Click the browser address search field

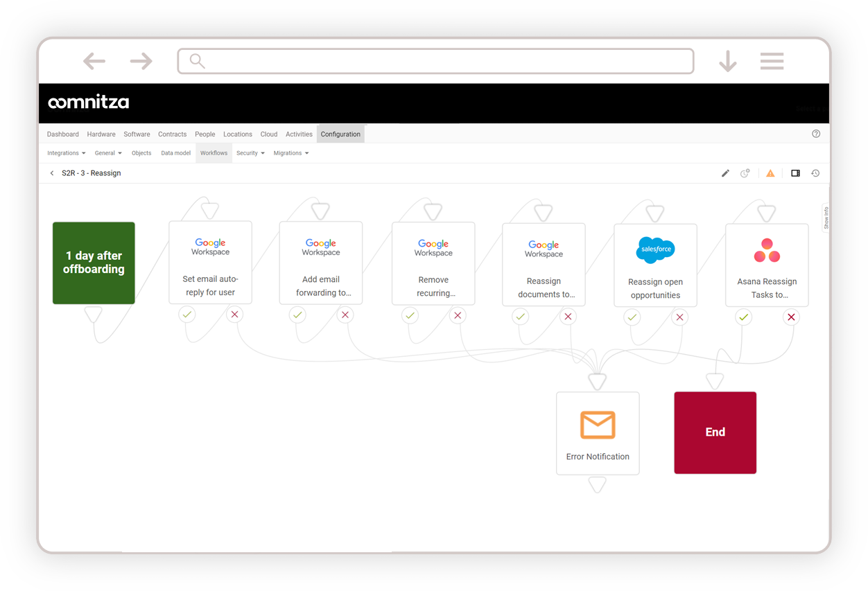click(435, 61)
